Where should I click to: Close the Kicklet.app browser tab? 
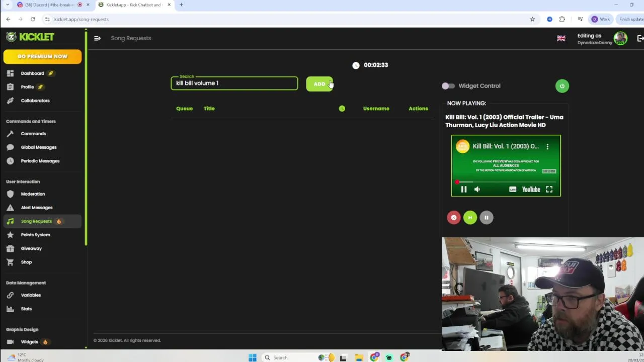tap(169, 5)
